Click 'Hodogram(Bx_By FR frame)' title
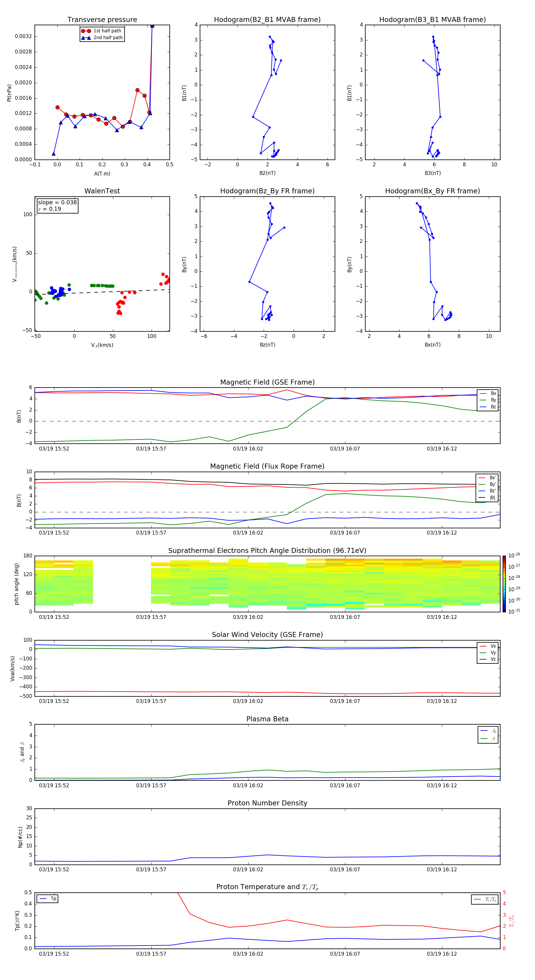Image resolution: width=535 pixels, height=980 pixels. click(x=432, y=191)
